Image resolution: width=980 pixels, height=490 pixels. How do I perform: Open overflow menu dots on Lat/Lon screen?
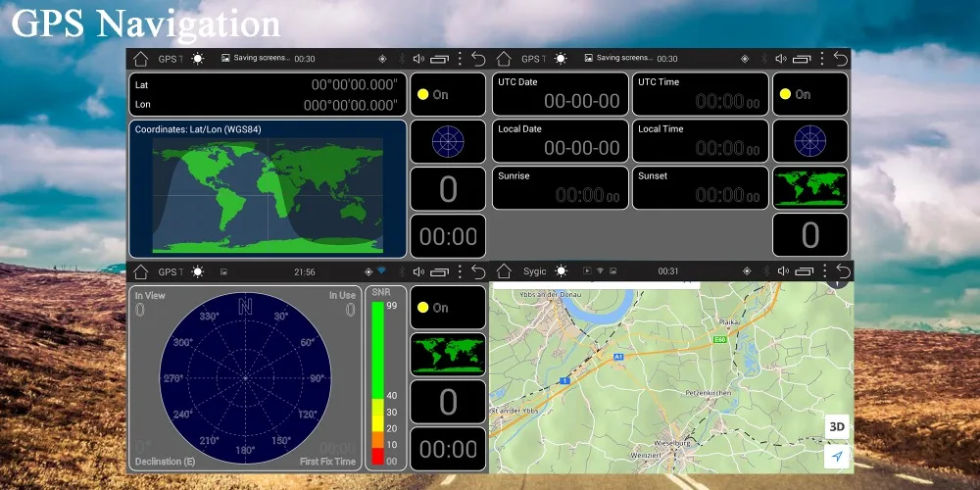click(x=460, y=59)
